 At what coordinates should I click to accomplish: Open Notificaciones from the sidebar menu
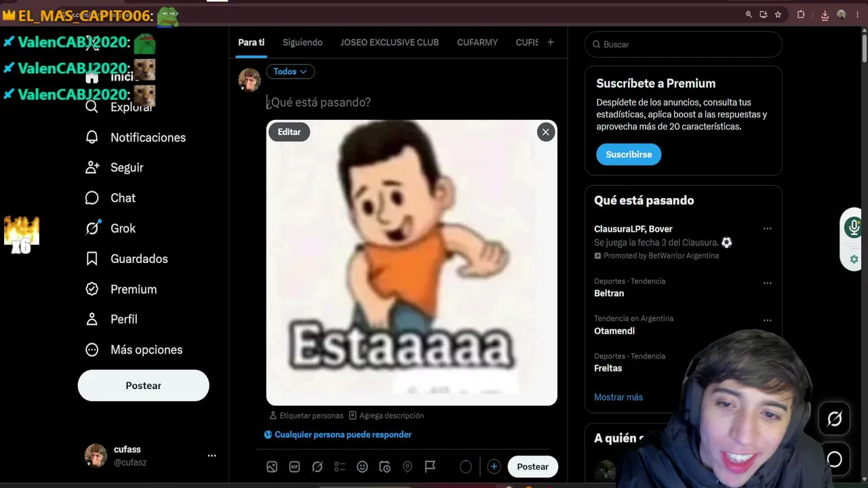click(148, 137)
